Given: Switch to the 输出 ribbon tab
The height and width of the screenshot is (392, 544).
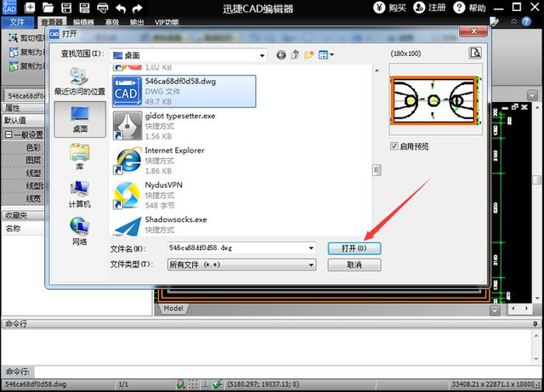Looking at the screenshot, I should click(x=137, y=22).
